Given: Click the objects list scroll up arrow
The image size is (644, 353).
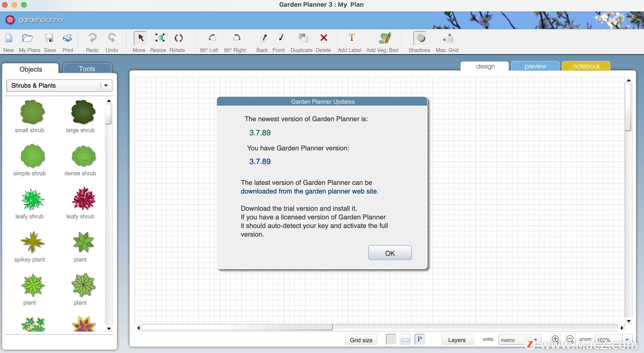Looking at the screenshot, I should 109,101.
